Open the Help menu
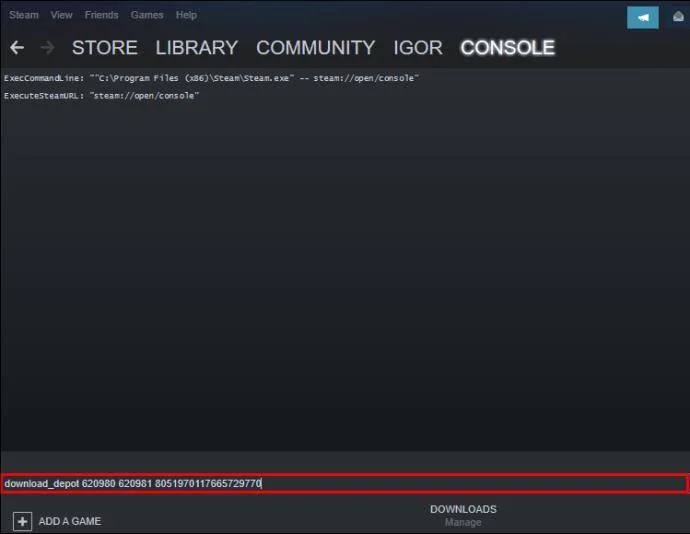 [186, 15]
